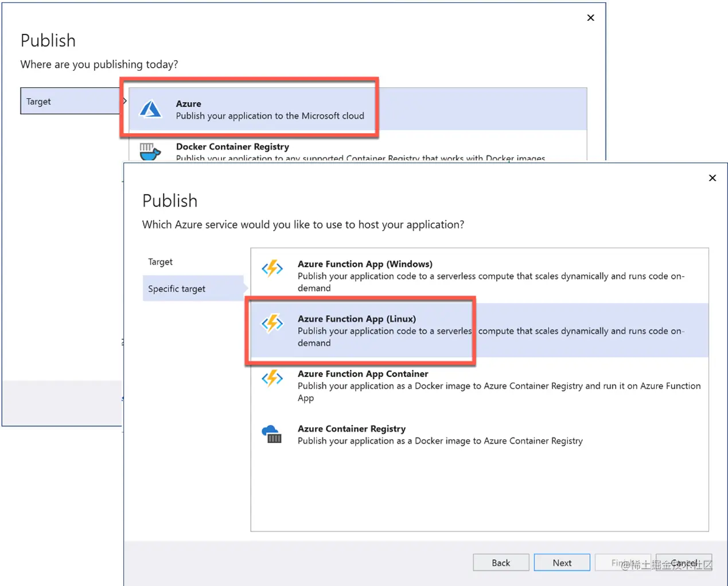Click the Docker Container Registry icon

(x=150, y=152)
